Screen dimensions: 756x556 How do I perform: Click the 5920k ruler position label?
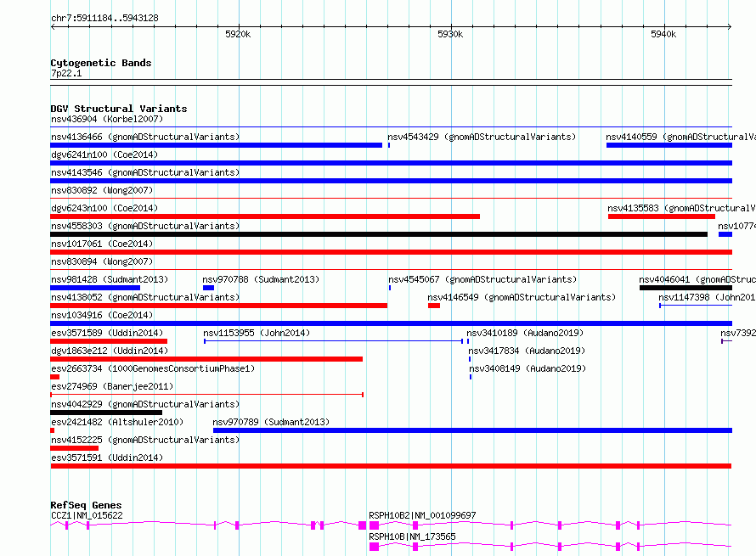(238, 34)
